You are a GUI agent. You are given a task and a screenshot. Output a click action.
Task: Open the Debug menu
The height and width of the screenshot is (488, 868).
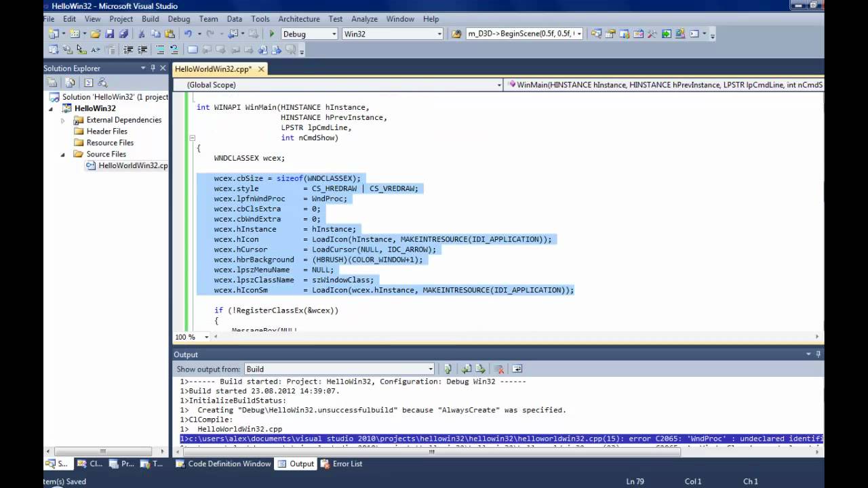[x=179, y=19]
